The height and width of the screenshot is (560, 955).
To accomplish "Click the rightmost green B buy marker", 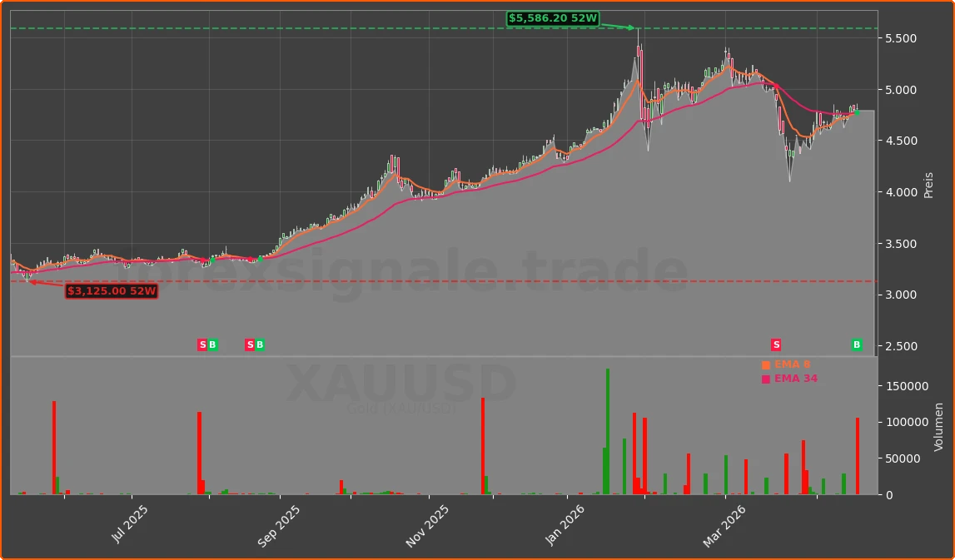I will (x=857, y=345).
